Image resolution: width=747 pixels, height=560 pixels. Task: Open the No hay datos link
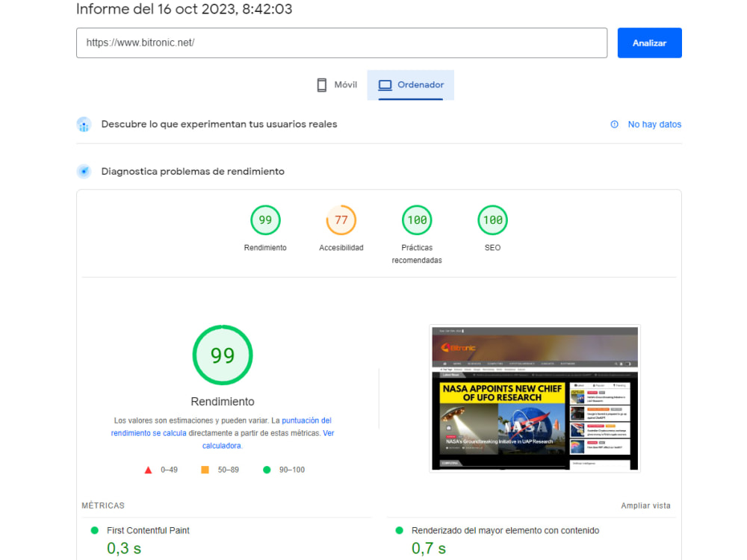(654, 124)
